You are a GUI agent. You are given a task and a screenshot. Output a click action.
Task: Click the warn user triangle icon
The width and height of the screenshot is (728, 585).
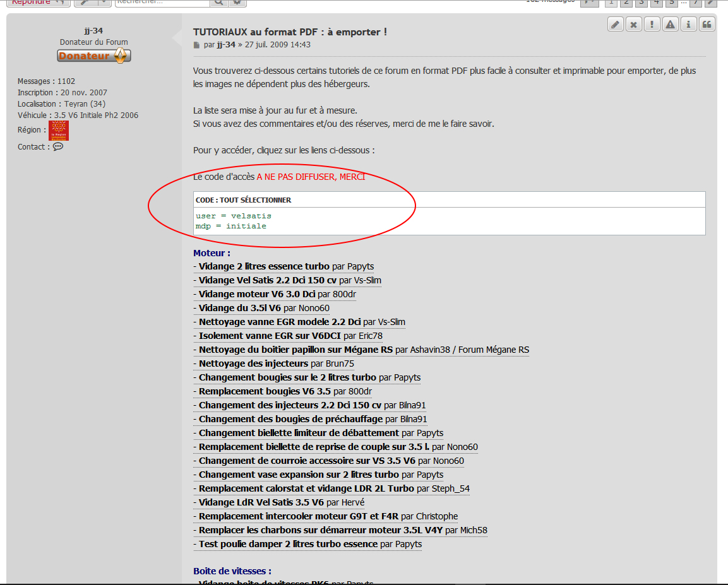[671, 25]
